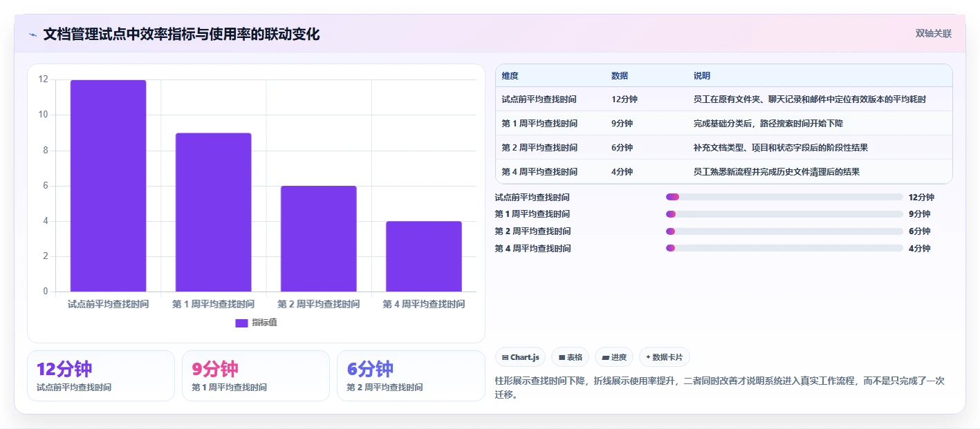Click the 4分钟 cell in the table
The height and width of the screenshot is (429, 980).
(x=622, y=172)
